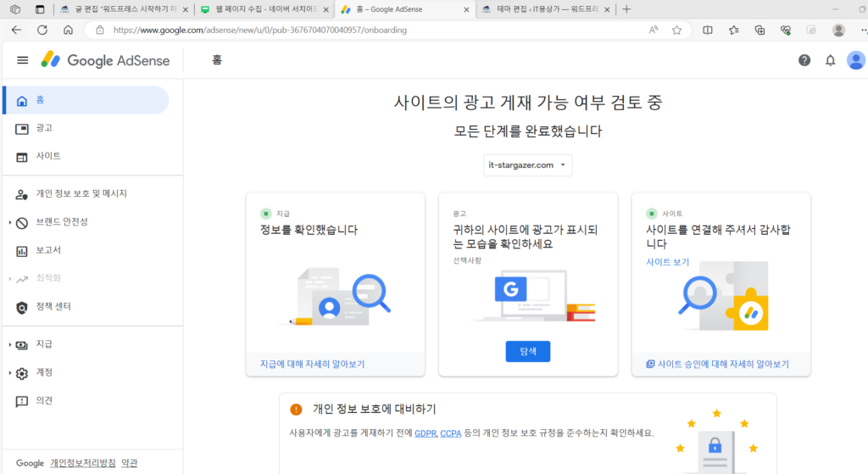
Task: Open 지급에 대해 자세히 알아보기 link
Action: [312, 365]
